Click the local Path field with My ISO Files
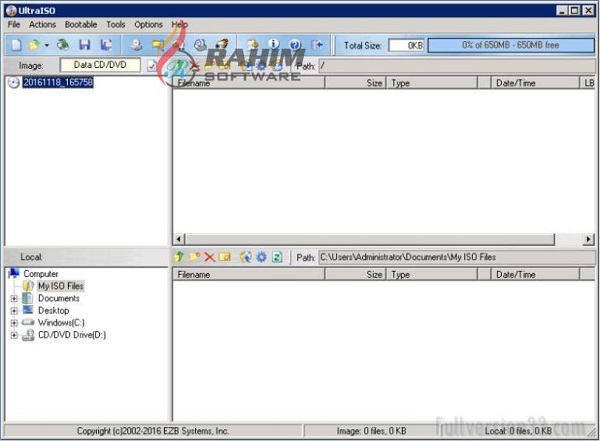 click(457, 257)
